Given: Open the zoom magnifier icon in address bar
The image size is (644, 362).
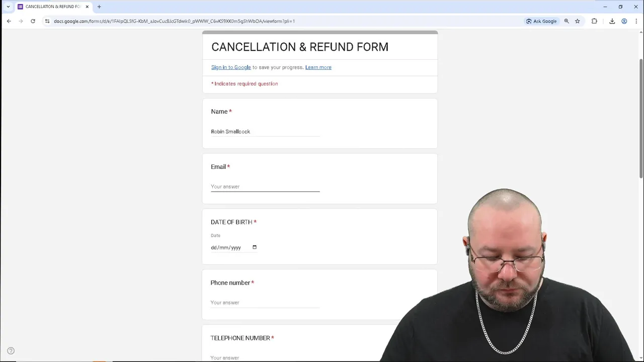Looking at the screenshot, I should point(567,21).
